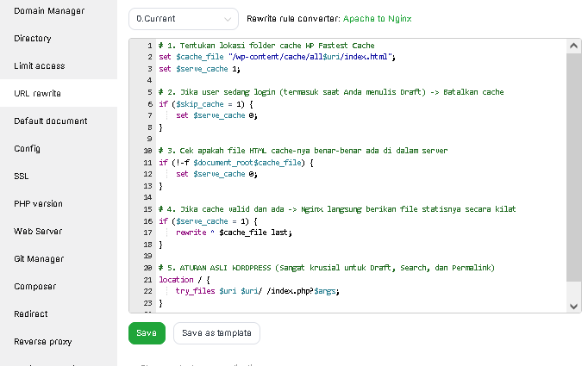Click the code editor vertical scrollbar thumb
Viewport: 588px width, 366px height.
click(573, 167)
